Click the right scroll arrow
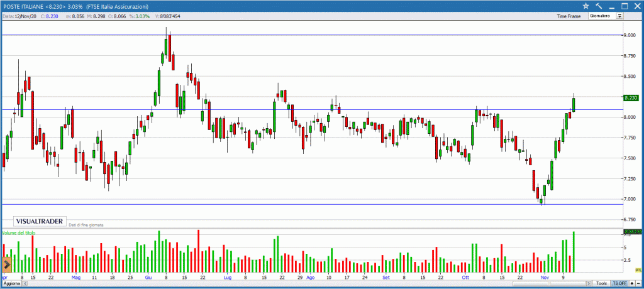Viewport: 644px width, 289px height. [x=589, y=284]
